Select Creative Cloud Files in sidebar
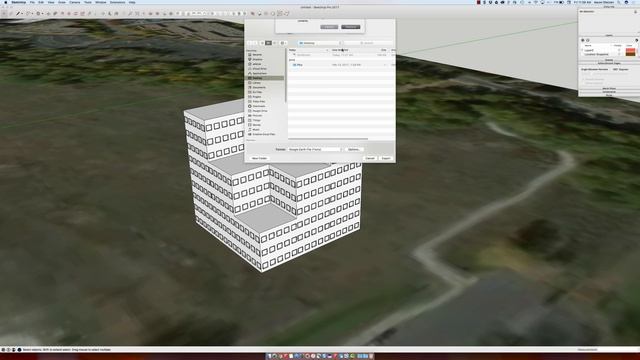Image resolution: width=640 pixels, height=360 pixels. (264, 134)
